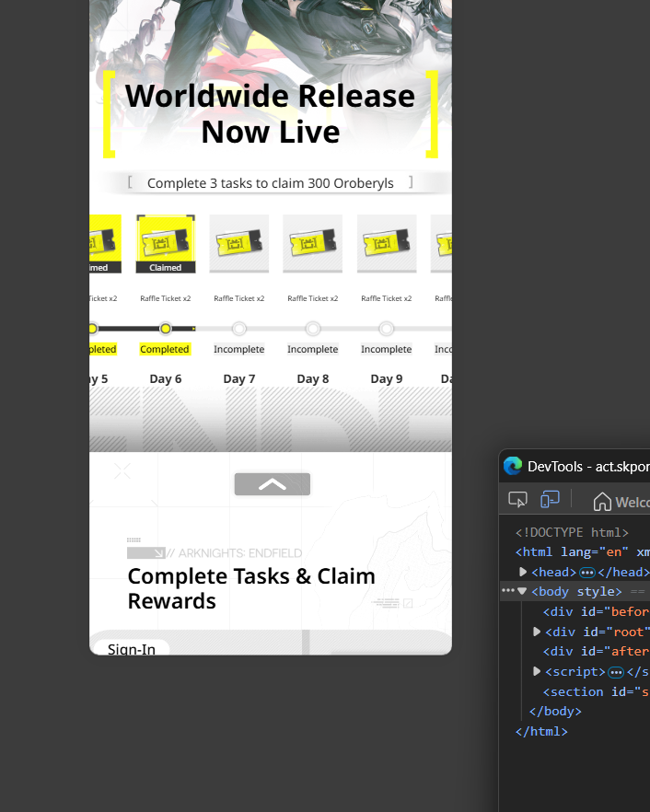This screenshot has width=650, height=812.
Task: Click the Day 7 raffle ticket icon
Action: (239, 243)
